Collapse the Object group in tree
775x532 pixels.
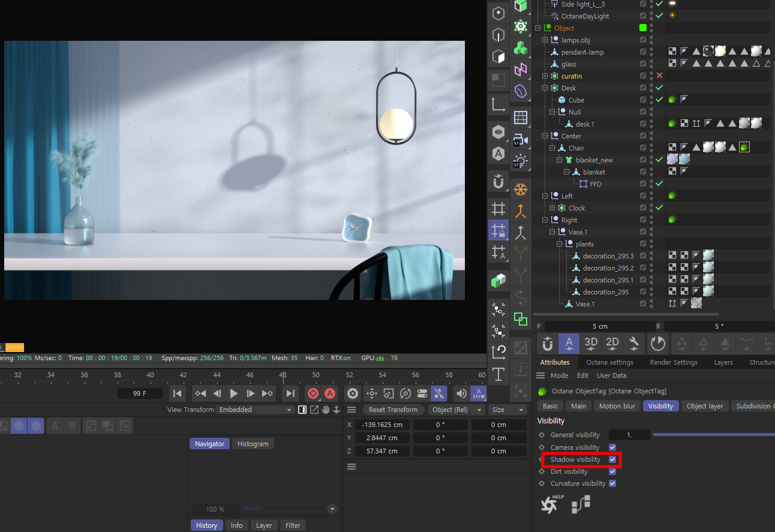pyautogui.click(x=538, y=28)
